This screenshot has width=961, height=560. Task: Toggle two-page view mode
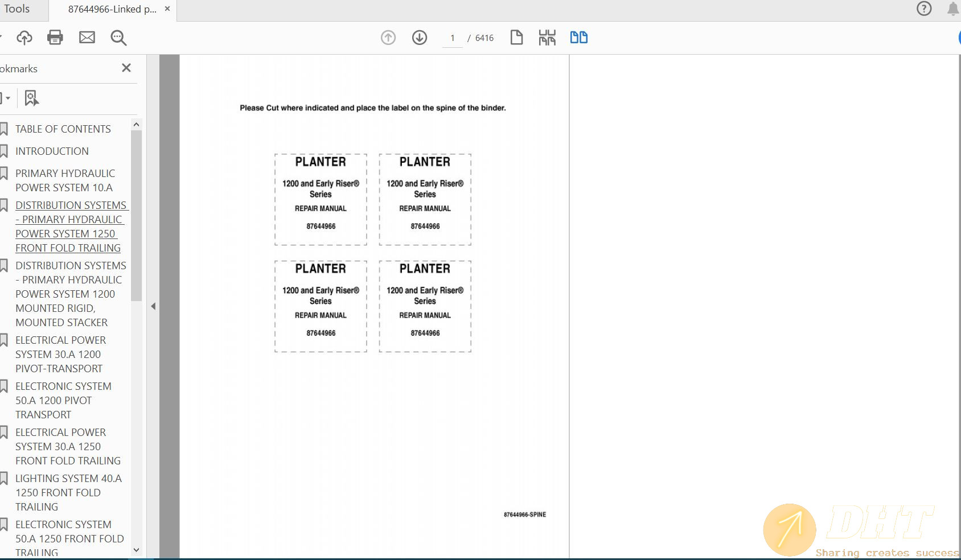(x=578, y=38)
